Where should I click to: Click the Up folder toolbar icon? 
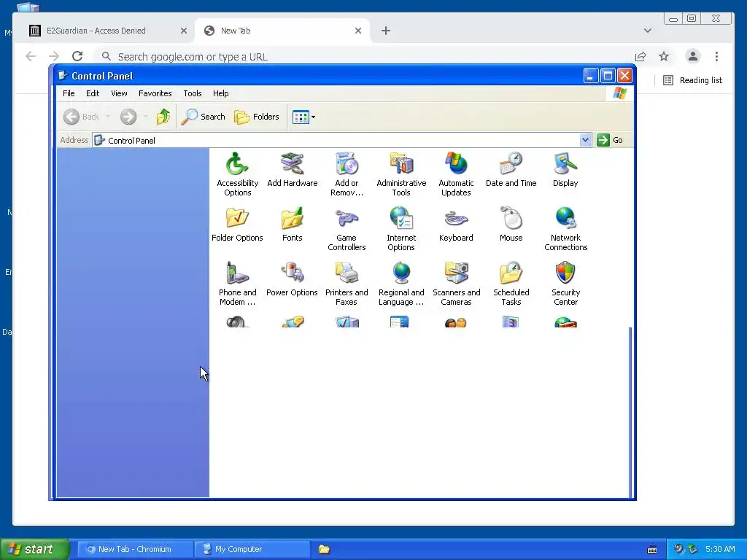(x=163, y=117)
